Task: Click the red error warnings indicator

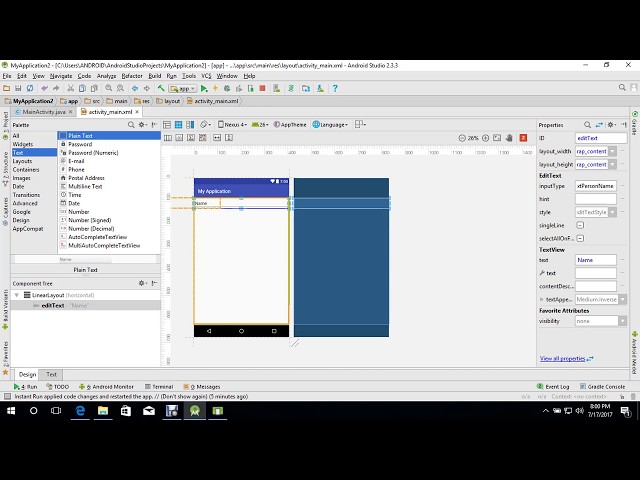Action: click(x=523, y=138)
